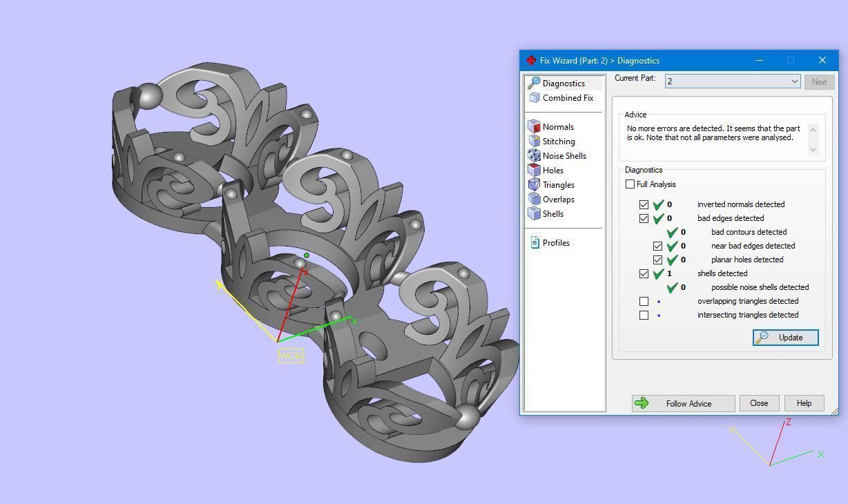Open the Noise Shells icon
This screenshot has height=504, width=848.
534,156
